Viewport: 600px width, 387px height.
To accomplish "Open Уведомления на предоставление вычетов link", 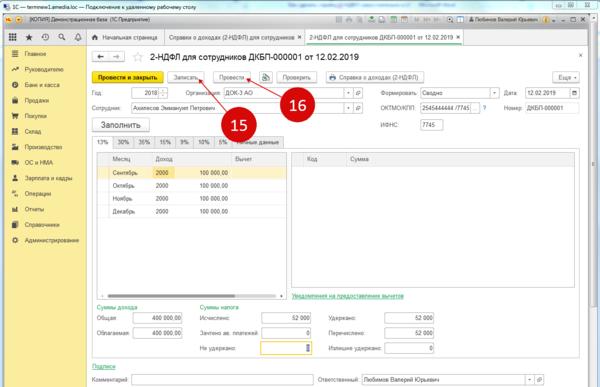I will (347, 296).
